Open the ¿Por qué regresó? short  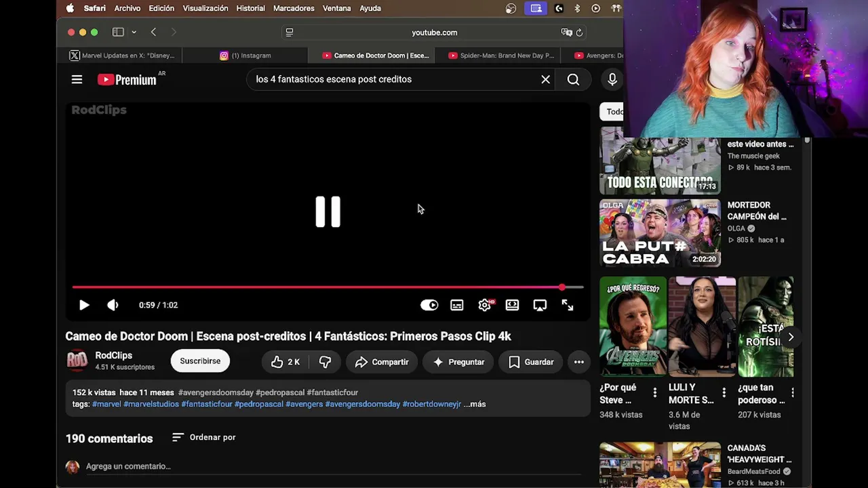pyautogui.click(x=633, y=326)
